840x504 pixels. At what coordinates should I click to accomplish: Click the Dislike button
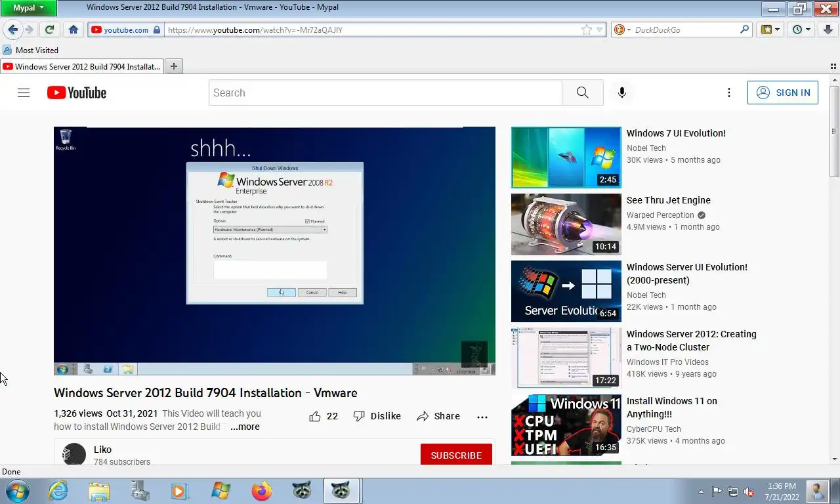click(x=377, y=416)
